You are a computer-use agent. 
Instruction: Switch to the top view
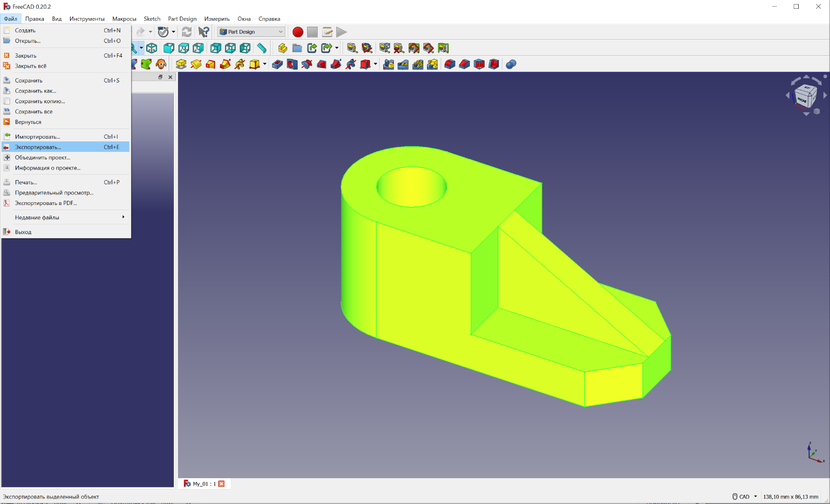pos(184,48)
